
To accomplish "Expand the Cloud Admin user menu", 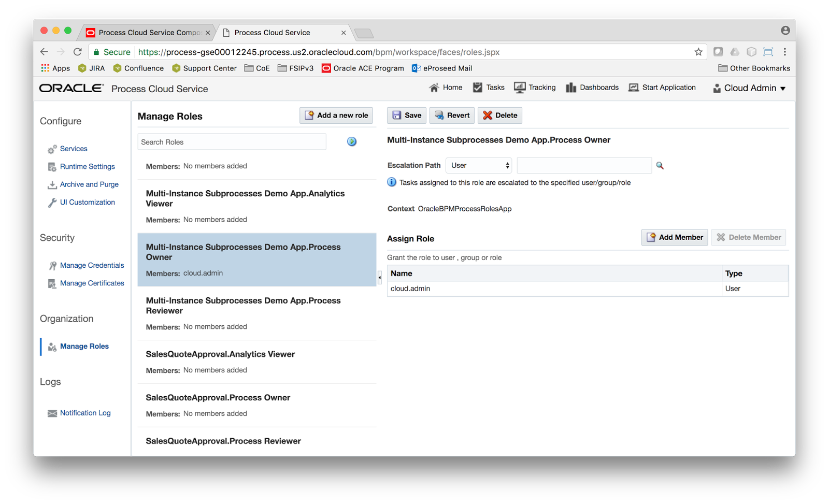I will pos(750,88).
